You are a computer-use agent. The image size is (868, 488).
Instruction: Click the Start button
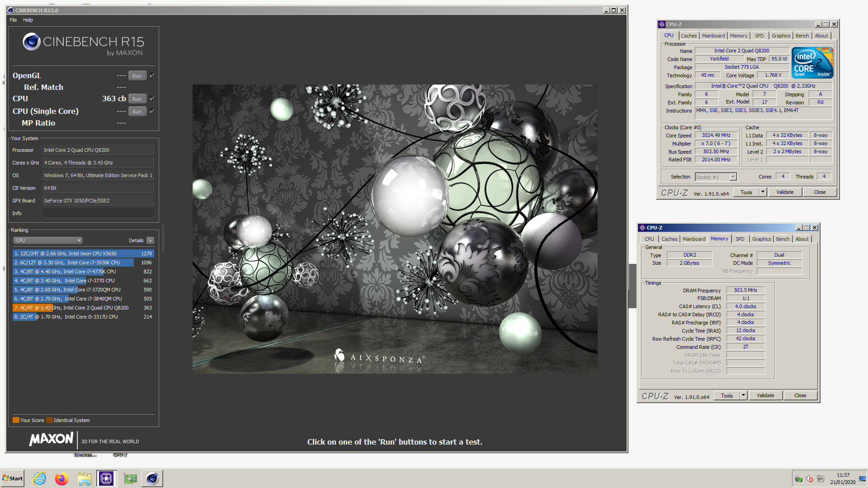[13, 478]
